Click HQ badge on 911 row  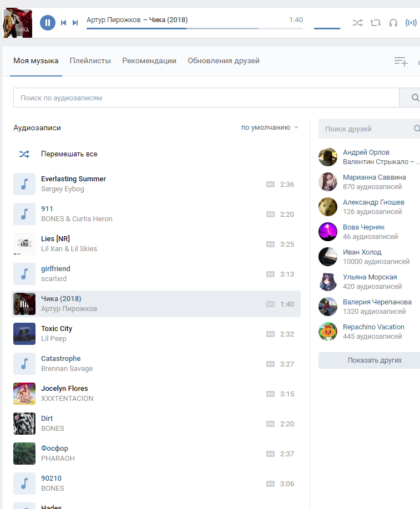point(270,214)
